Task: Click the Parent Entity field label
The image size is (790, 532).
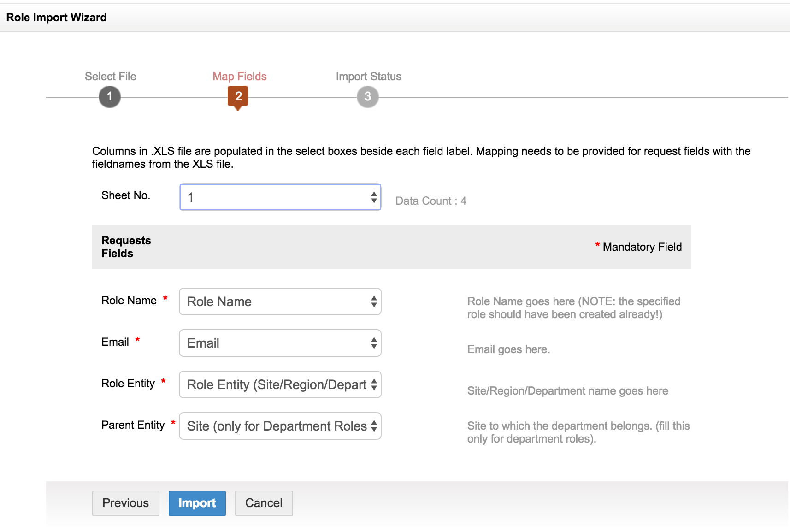Action: [133, 425]
